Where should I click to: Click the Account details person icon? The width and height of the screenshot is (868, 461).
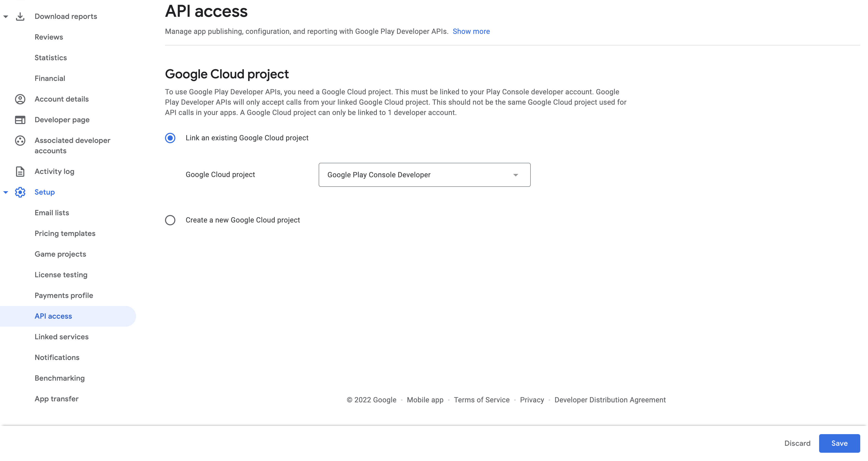tap(20, 99)
